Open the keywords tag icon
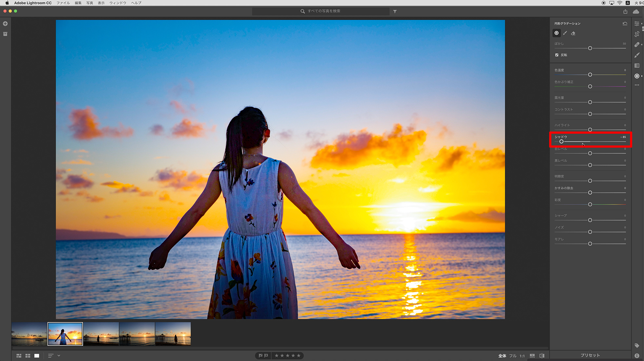Screen dimensions: 644x361 point(637,346)
